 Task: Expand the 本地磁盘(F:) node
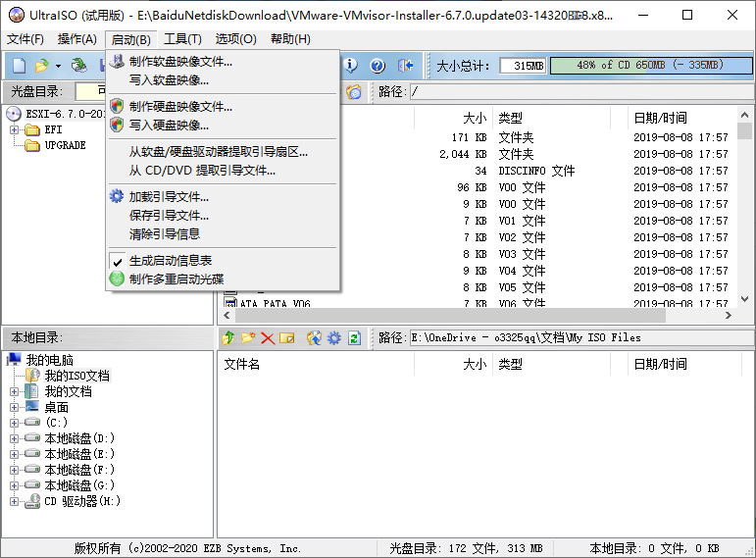point(14,470)
